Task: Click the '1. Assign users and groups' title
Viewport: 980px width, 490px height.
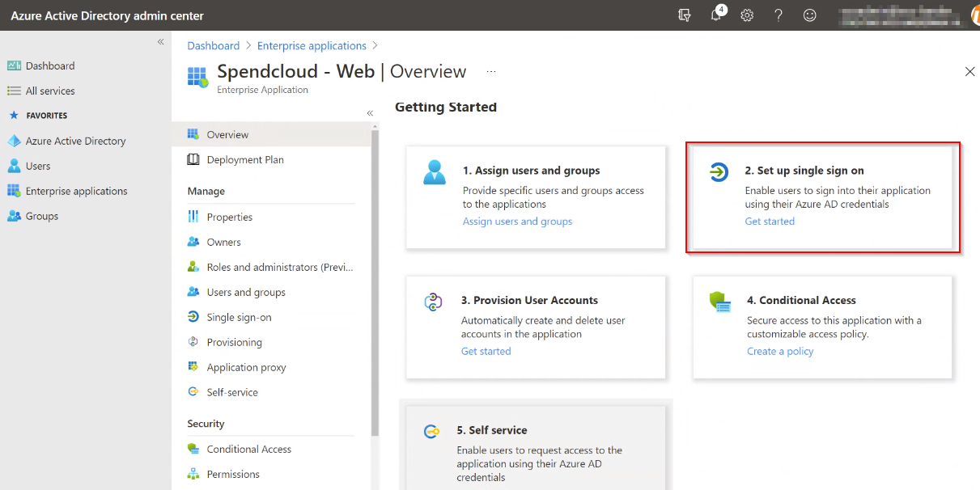Action: [532, 171]
